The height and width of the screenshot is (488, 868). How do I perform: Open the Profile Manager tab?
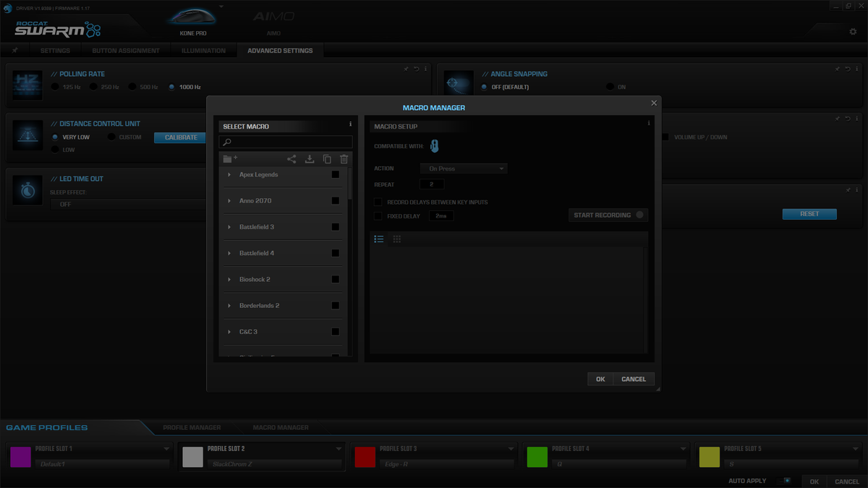[192, 427]
